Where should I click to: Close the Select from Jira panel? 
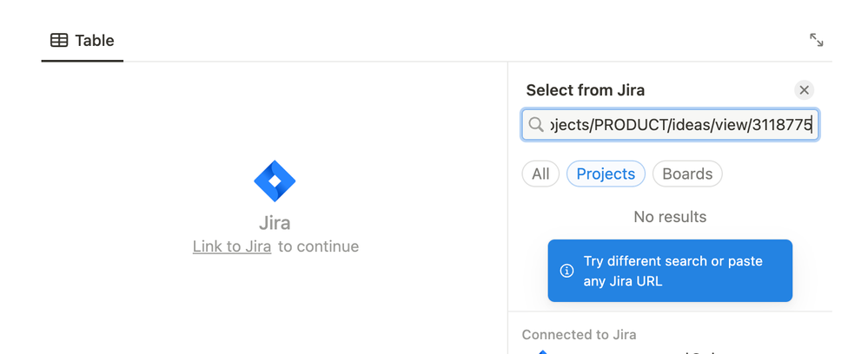(x=804, y=90)
